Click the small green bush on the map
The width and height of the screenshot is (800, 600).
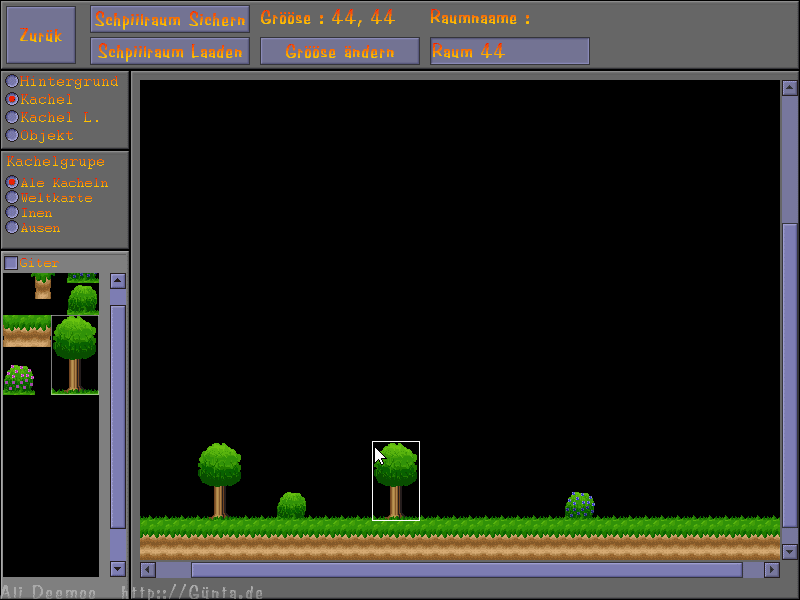point(291,505)
